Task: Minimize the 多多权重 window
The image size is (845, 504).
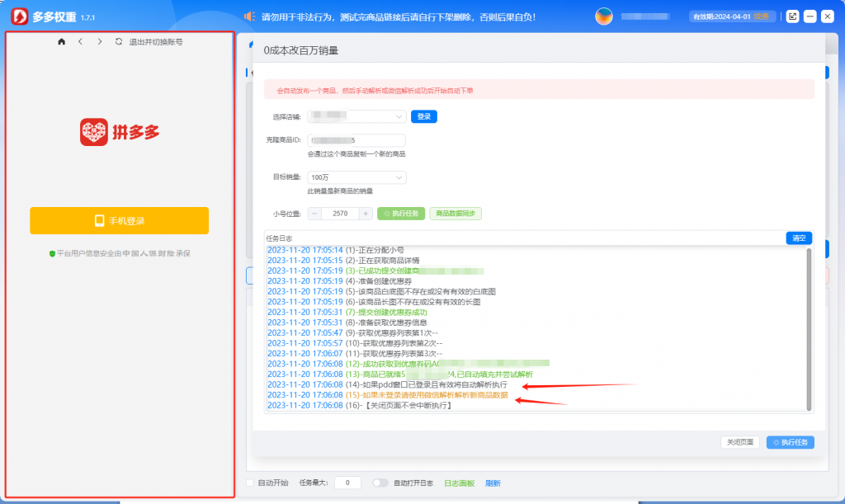Action: (810, 16)
